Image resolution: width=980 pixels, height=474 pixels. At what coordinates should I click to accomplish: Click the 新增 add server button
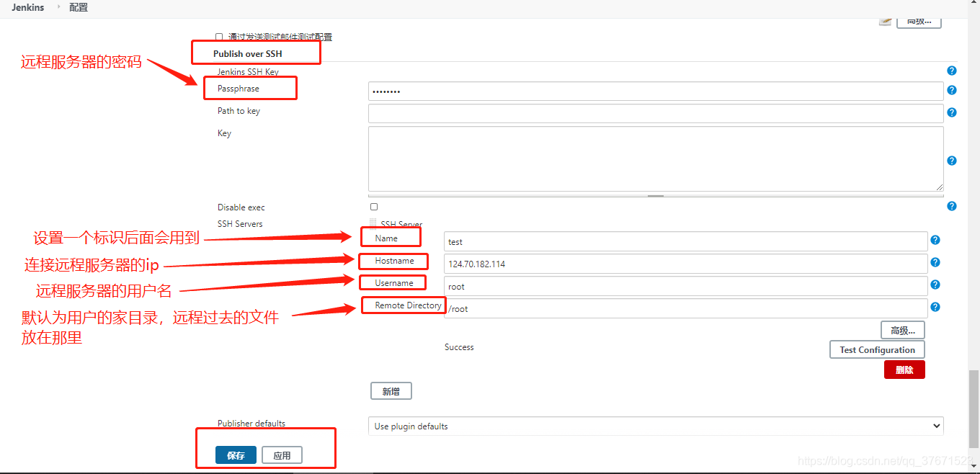391,391
